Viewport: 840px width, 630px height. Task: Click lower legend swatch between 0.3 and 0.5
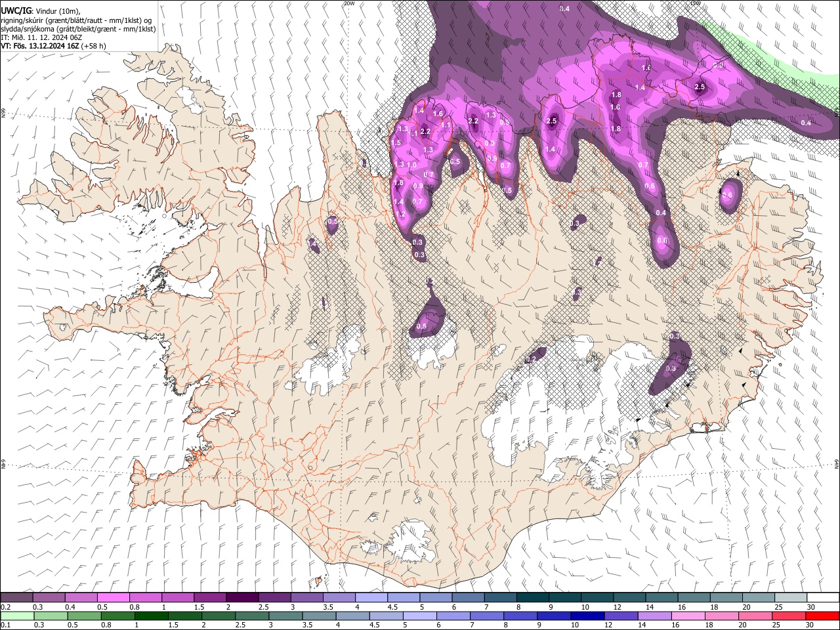click(51, 616)
